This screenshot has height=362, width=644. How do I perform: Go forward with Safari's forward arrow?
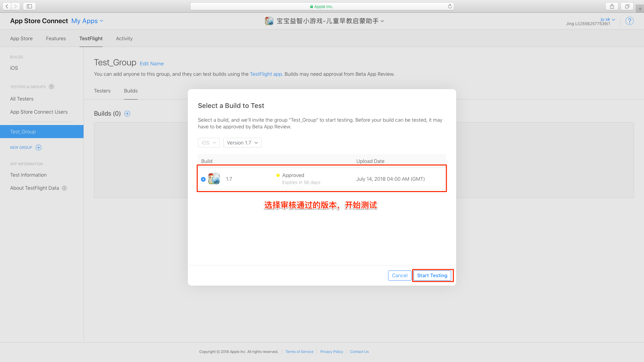pos(16,6)
